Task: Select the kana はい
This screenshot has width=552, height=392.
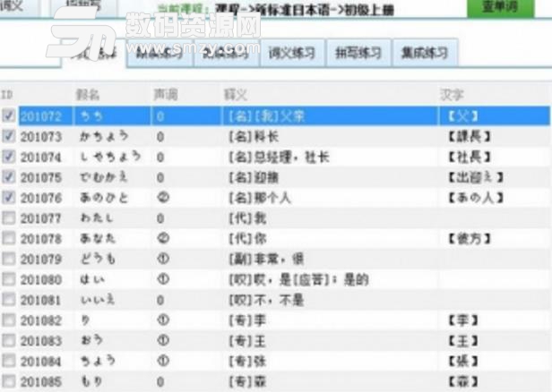Action: (92, 280)
